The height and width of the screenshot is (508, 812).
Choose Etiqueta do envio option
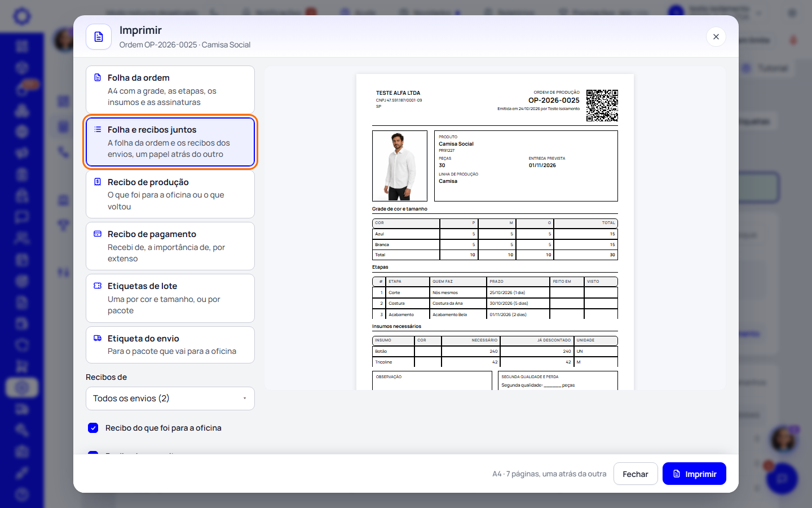(170, 345)
